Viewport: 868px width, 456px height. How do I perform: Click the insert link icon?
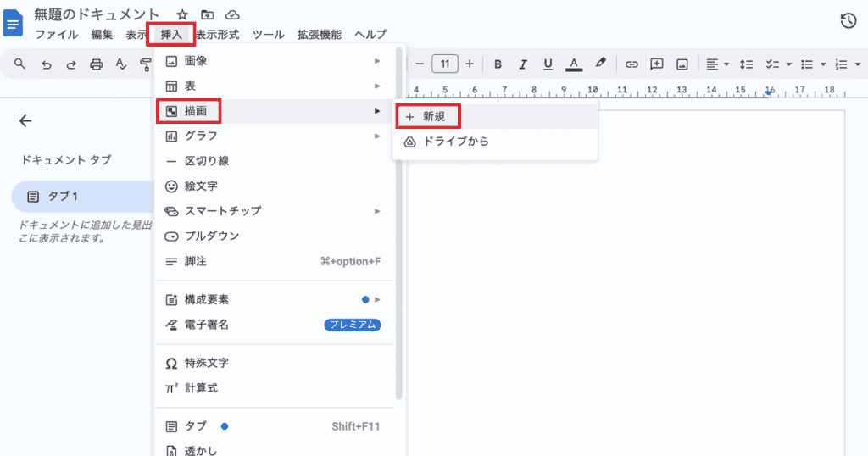(x=631, y=64)
